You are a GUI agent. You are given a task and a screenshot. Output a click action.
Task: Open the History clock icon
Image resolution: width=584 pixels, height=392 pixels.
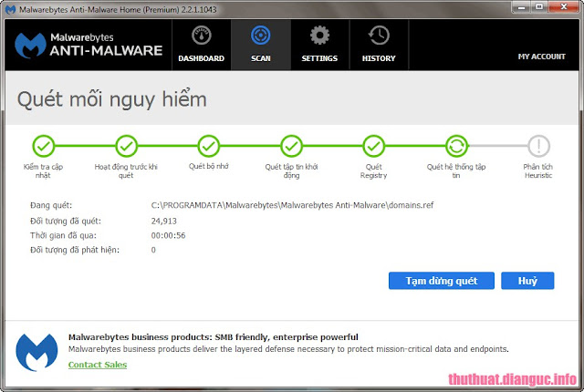coord(379,36)
